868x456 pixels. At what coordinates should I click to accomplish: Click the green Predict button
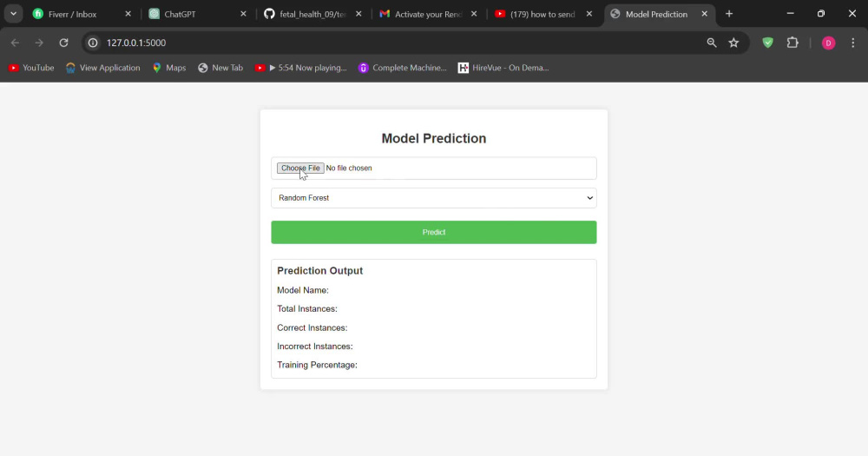pyautogui.click(x=433, y=232)
